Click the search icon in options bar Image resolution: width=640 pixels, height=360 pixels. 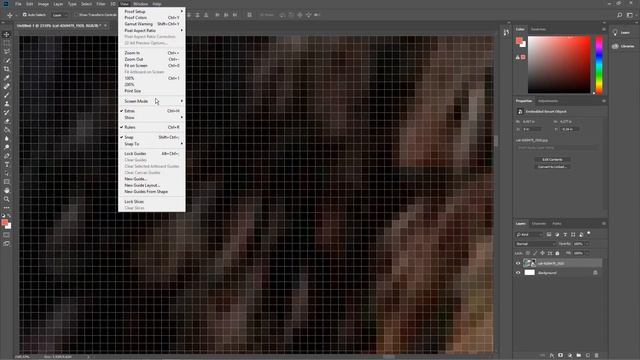[620, 15]
